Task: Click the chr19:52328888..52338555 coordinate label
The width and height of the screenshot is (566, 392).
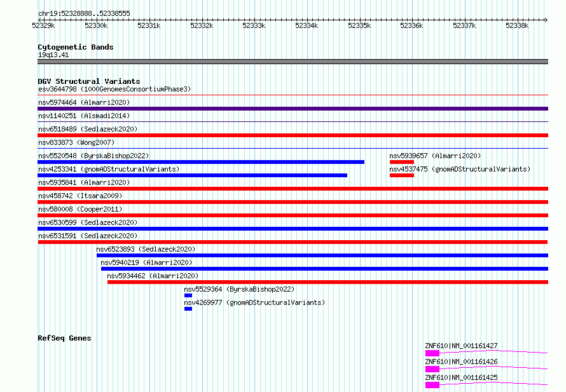Action: pos(84,13)
